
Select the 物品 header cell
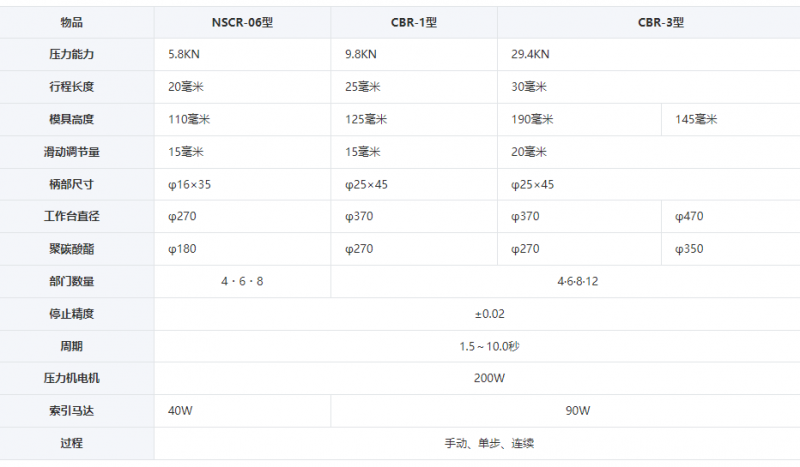click(71, 22)
